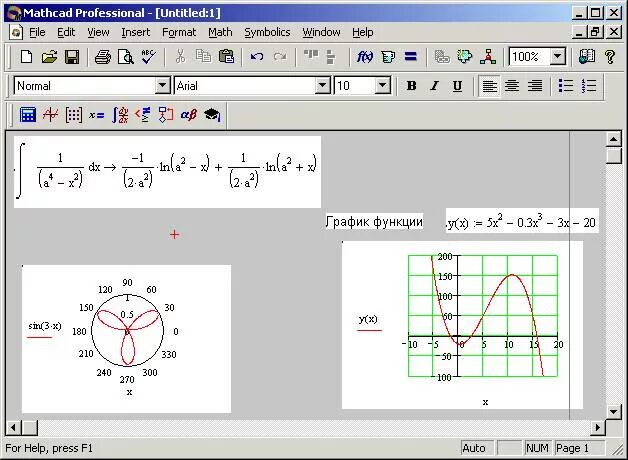
Task: Toggle bulleted list formatting
Action: point(566,86)
